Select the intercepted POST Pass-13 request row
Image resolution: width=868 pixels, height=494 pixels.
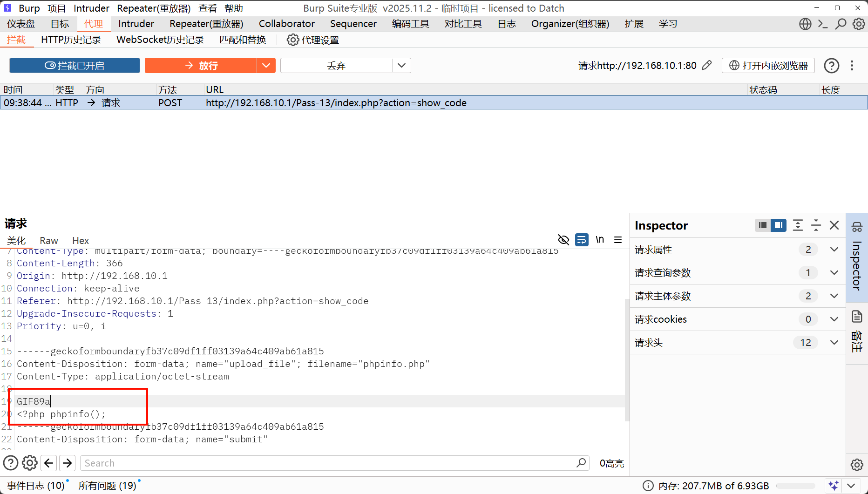coord(434,103)
